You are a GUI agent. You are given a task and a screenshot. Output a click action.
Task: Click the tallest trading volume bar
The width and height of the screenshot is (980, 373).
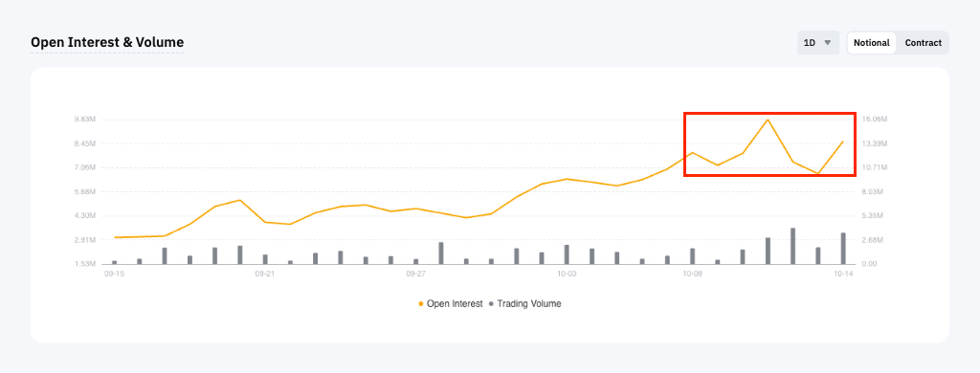pos(793,246)
